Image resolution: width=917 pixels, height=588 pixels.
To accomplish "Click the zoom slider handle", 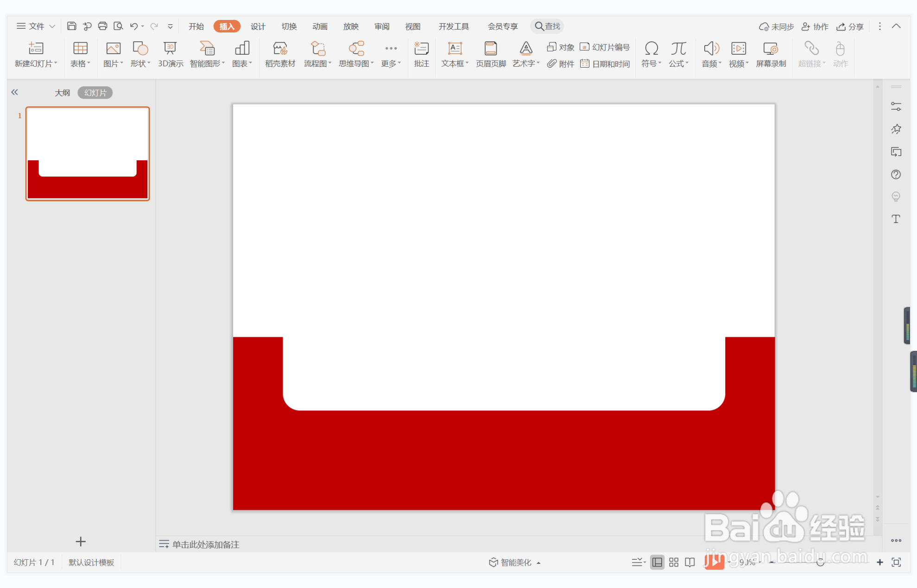I will tap(820, 562).
